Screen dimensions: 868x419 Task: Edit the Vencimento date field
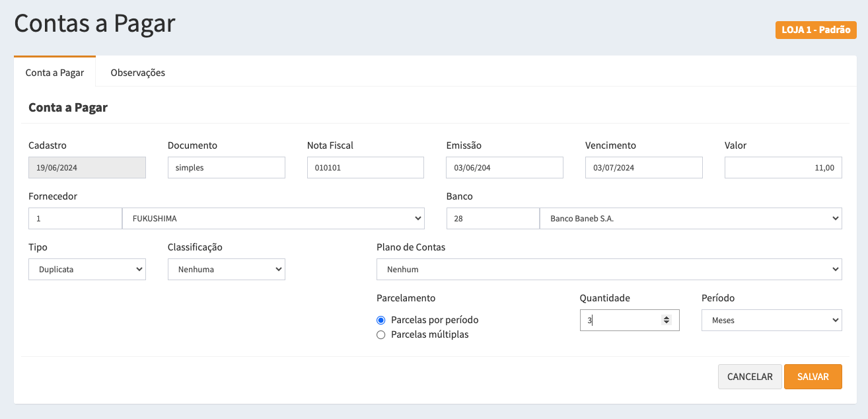point(643,168)
